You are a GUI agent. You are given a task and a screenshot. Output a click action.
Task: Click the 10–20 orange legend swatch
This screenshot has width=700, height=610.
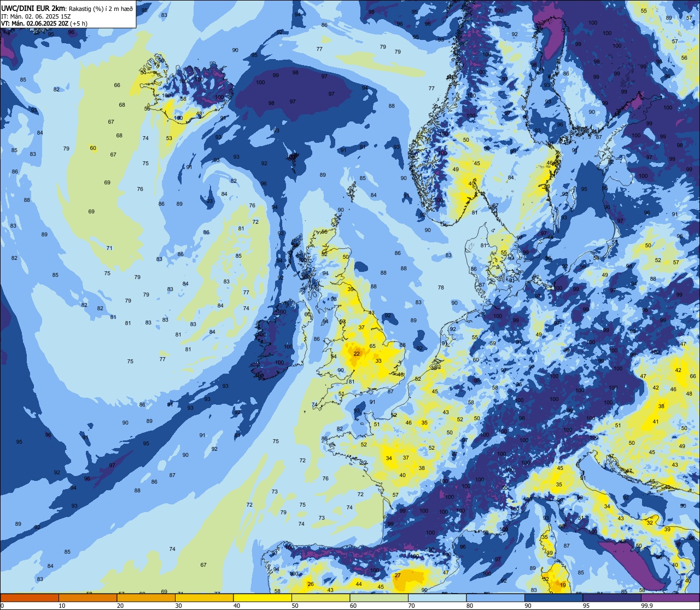[x=87, y=597]
